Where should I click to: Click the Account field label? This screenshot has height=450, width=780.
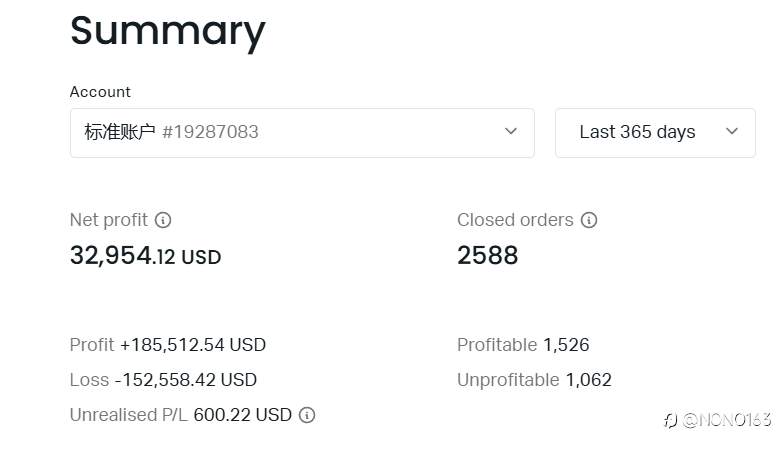click(100, 92)
